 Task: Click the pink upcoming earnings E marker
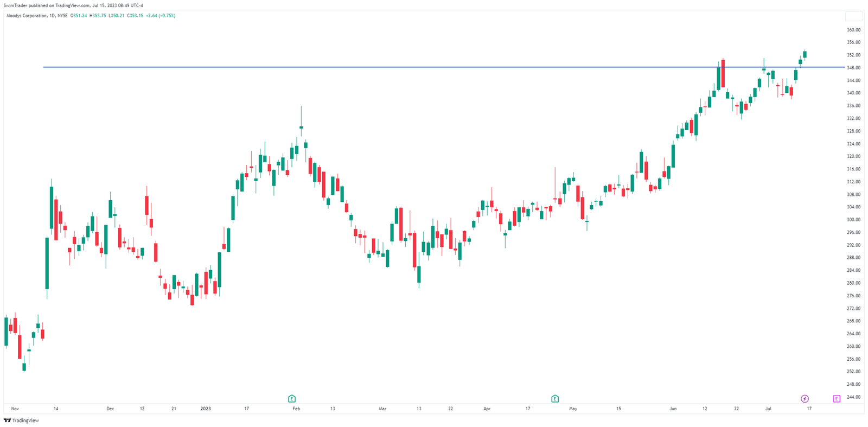coord(837,399)
